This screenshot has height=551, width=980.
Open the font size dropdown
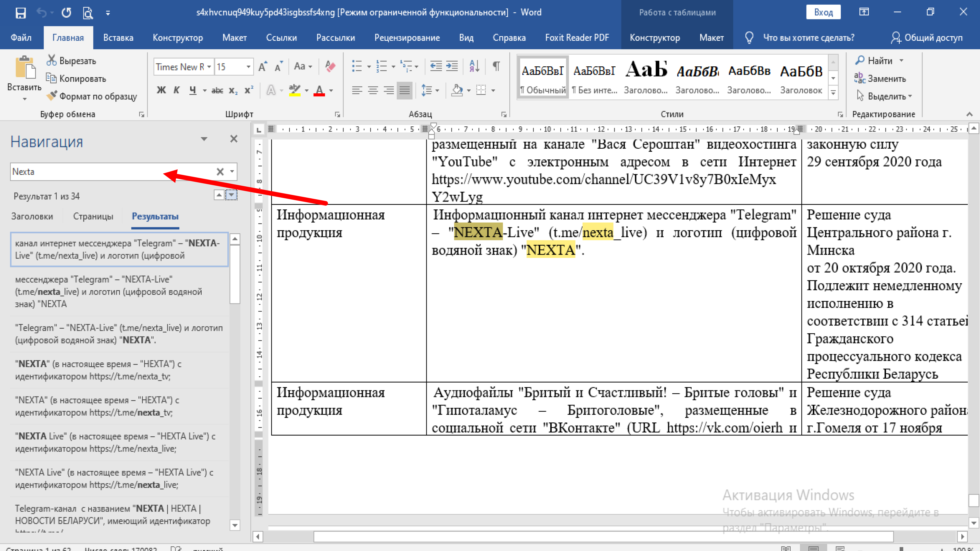(x=248, y=67)
